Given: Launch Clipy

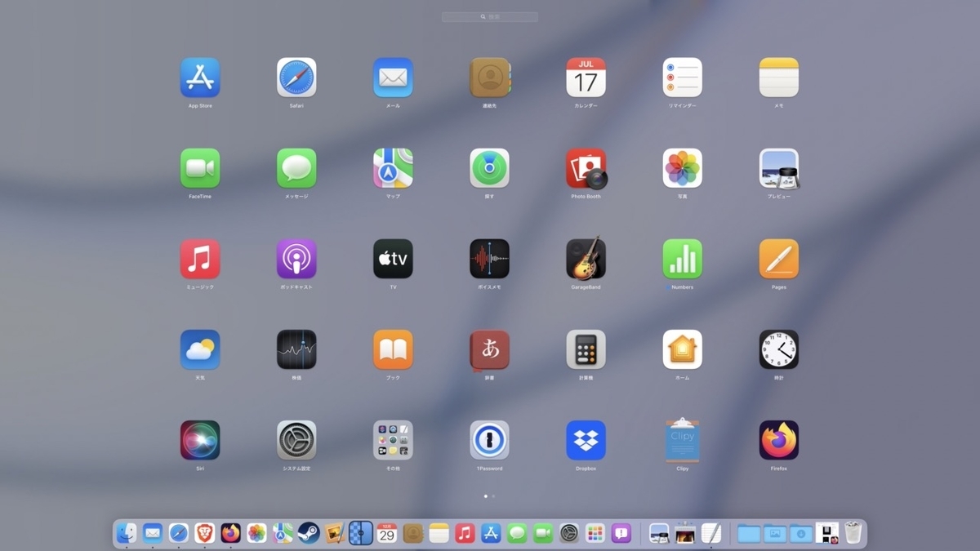Looking at the screenshot, I should coord(682,440).
